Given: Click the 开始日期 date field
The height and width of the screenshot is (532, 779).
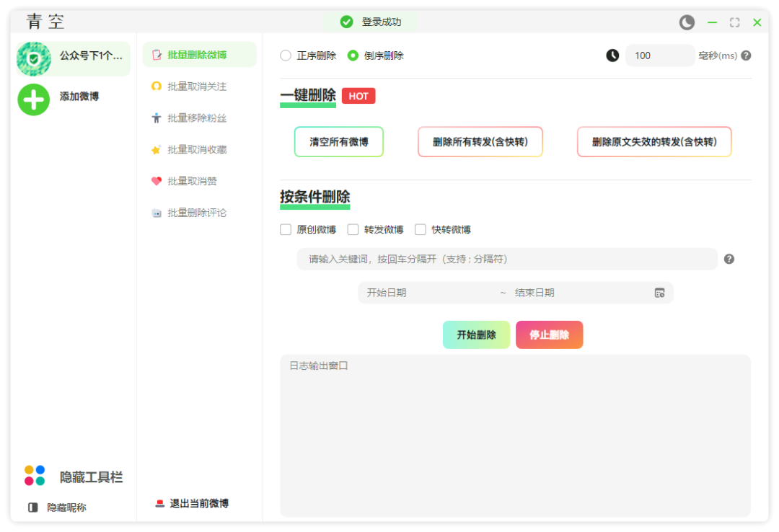Looking at the screenshot, I should [426, 293].
